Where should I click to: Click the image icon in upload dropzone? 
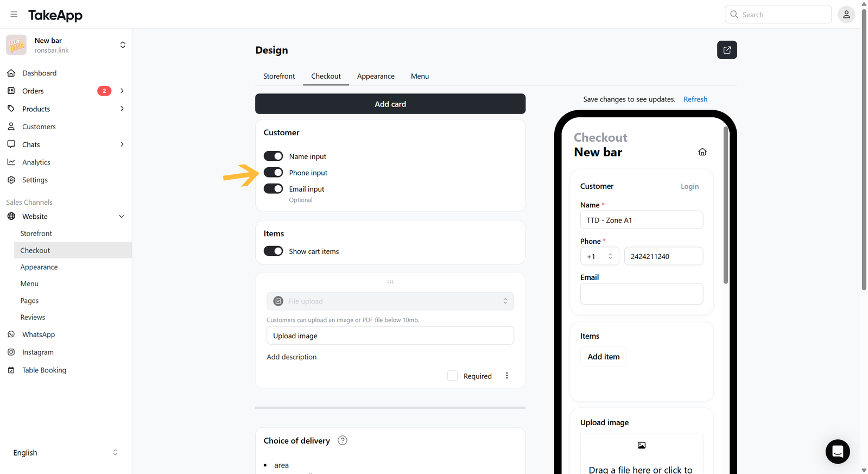642,445
